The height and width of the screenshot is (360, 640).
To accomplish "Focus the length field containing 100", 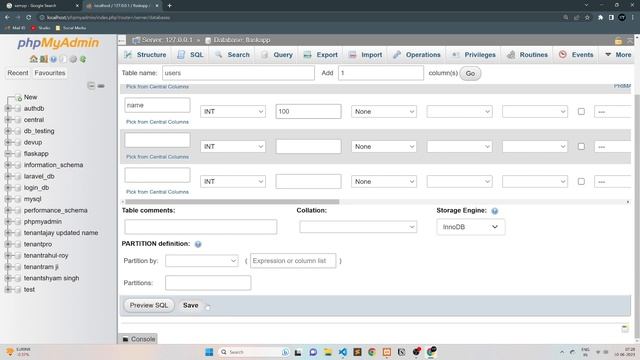I will click(x=308, y=111).
